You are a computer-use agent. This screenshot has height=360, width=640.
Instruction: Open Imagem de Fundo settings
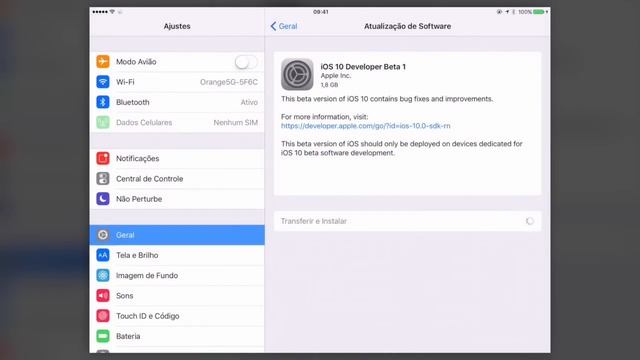click(x=177, y=276)
